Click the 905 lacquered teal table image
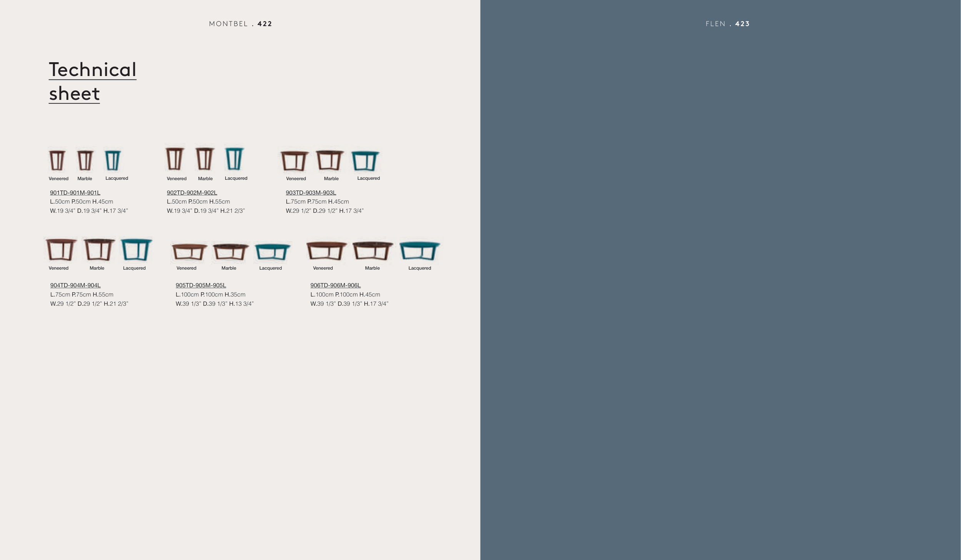The width and height of the screenshot is (961, 560). 272,252
